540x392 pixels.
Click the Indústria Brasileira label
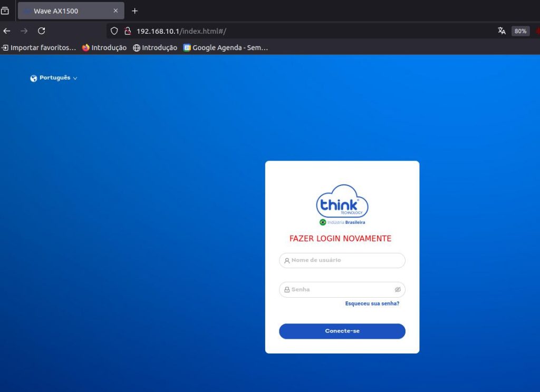click(342, 222)
